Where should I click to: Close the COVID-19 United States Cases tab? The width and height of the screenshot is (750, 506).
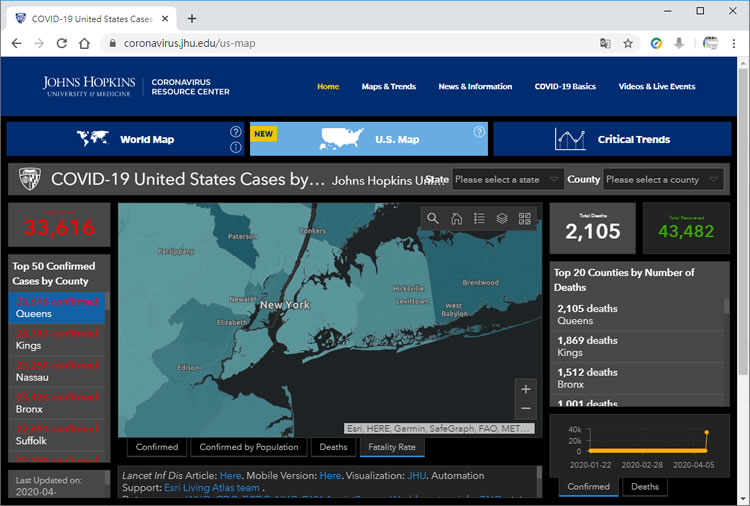tap(165, 19)
